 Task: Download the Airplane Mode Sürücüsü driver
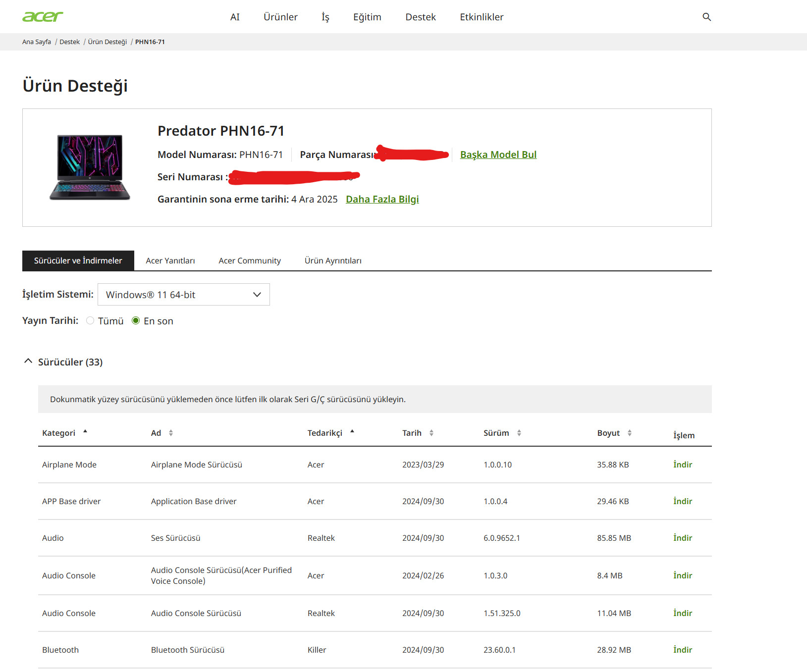coord(683,465)
